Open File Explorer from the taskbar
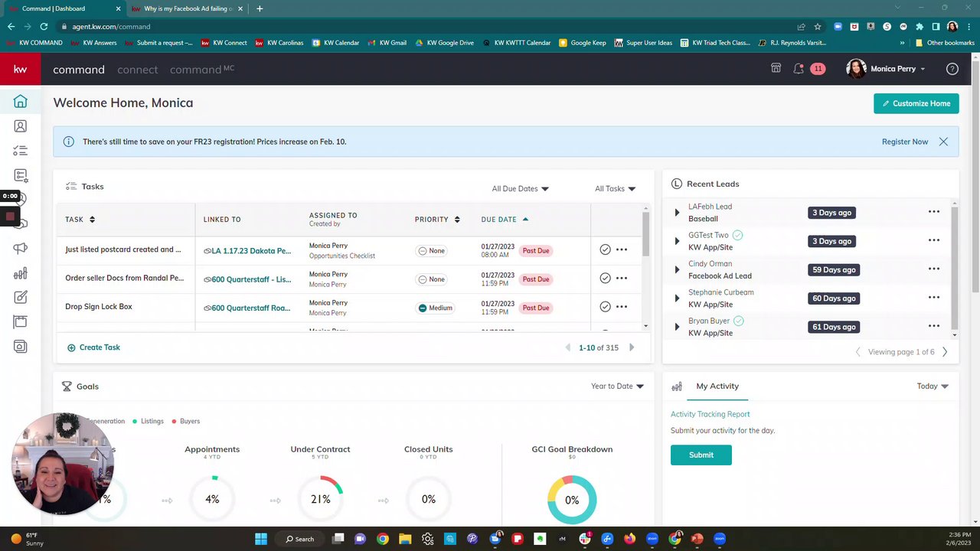Viewport: 980px width, 551px height. pyautogui.click(x=405, y=539)
